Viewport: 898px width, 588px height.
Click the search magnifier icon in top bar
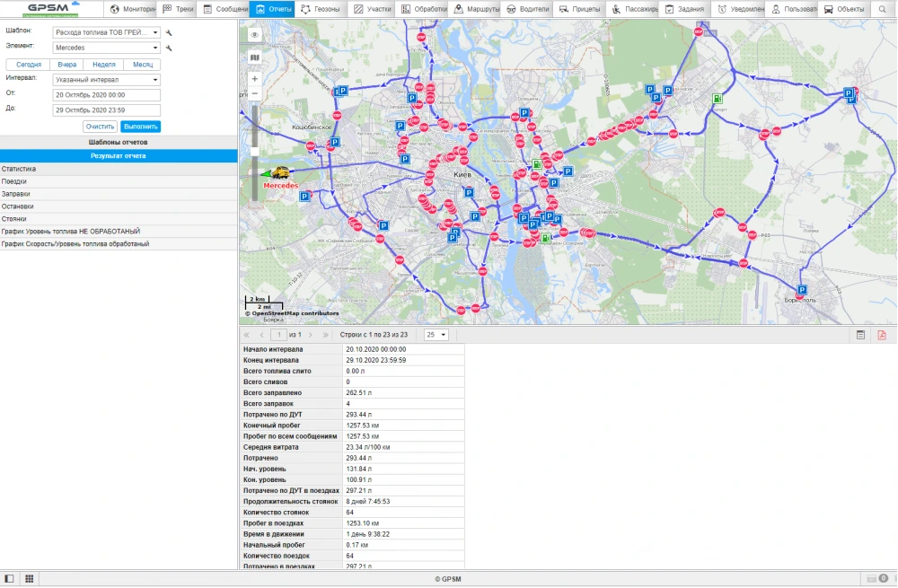882,9
